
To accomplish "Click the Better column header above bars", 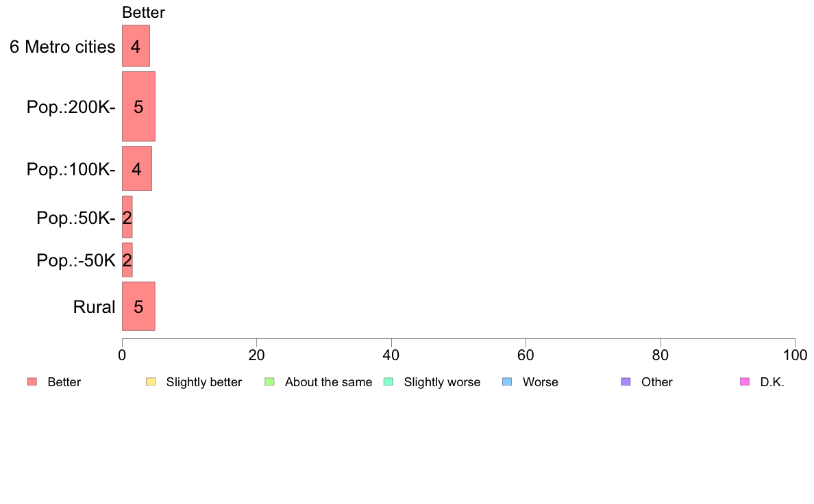I will [143, 12].
